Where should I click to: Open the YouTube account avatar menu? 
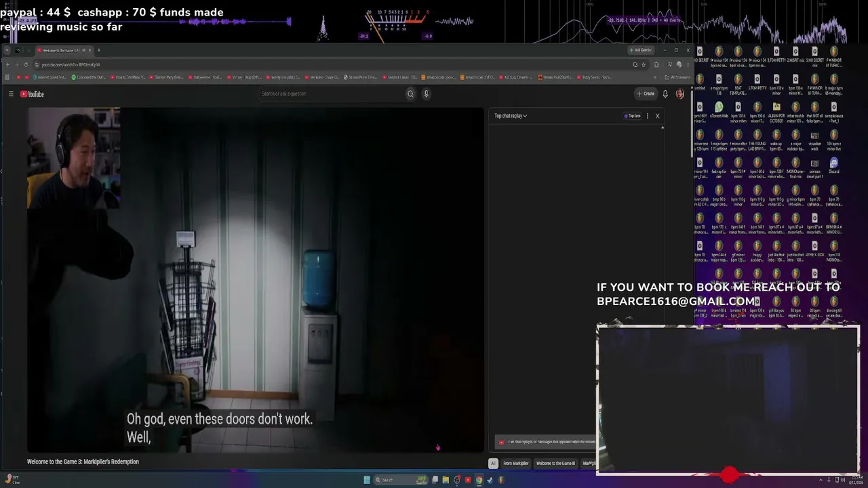tap(680, 94)
